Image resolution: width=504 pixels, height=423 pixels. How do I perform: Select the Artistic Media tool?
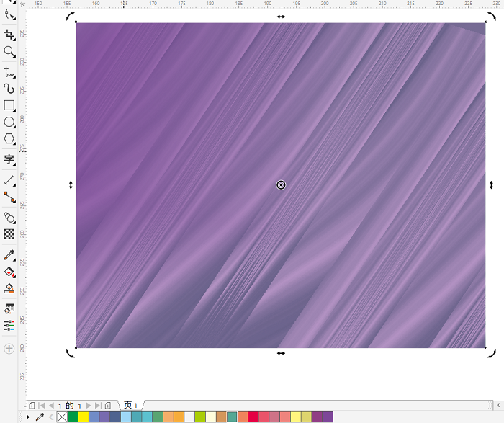[9, 89]
